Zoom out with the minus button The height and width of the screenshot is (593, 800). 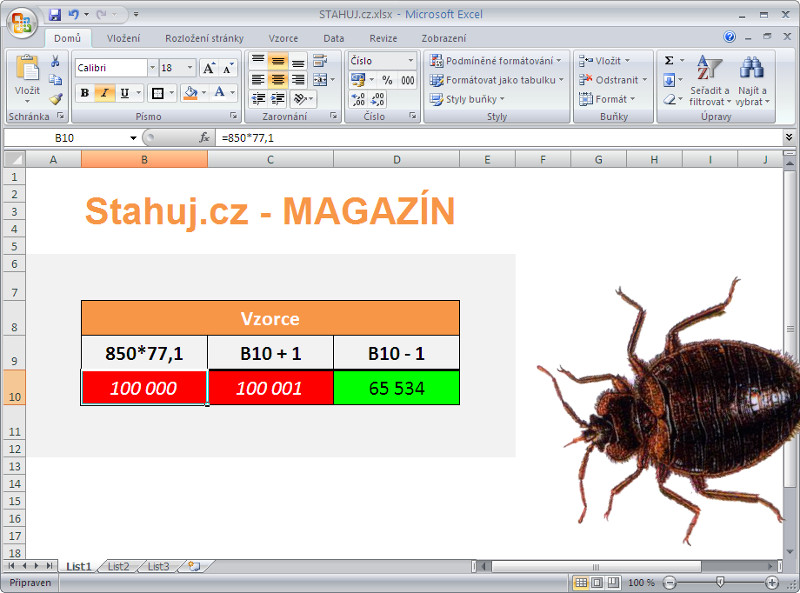[x=669, y=582]
